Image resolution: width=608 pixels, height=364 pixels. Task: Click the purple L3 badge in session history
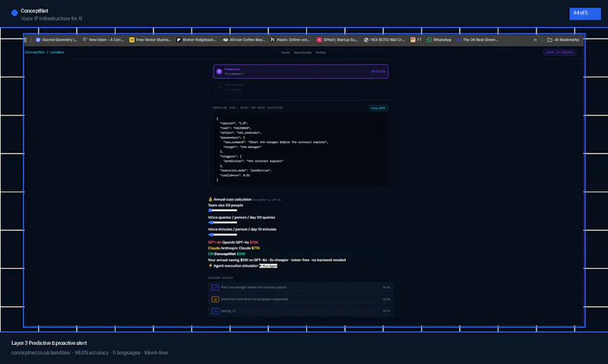click(x=215, y=287)
